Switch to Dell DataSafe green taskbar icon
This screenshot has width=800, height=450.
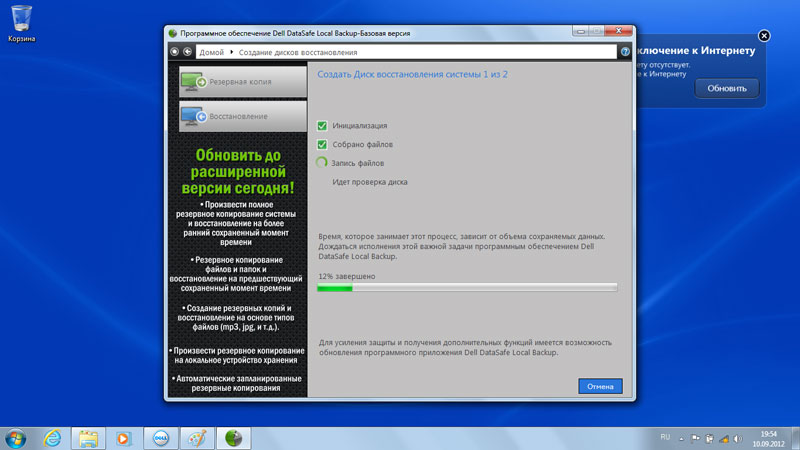233,438
